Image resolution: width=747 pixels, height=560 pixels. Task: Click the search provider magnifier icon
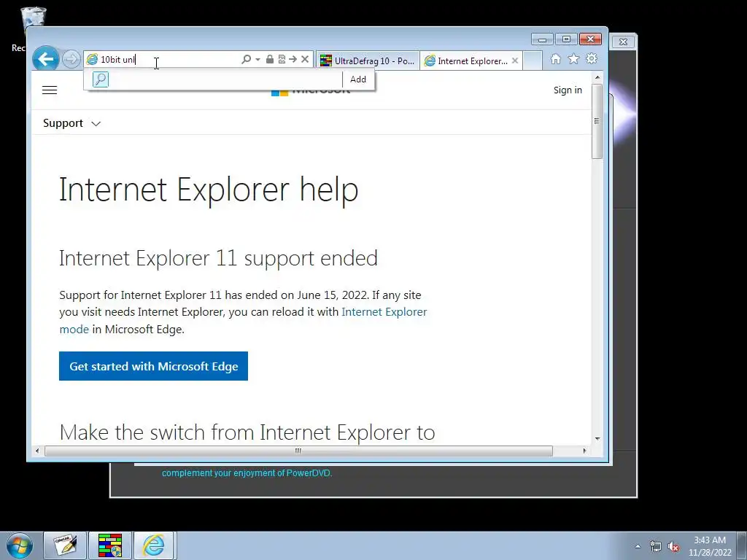101,79
